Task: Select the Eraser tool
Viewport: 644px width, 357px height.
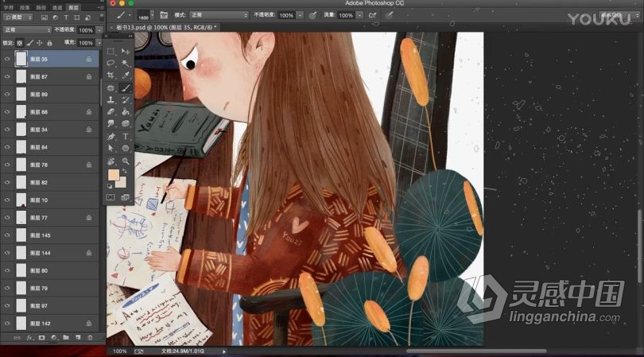Action: pos(111,111)
